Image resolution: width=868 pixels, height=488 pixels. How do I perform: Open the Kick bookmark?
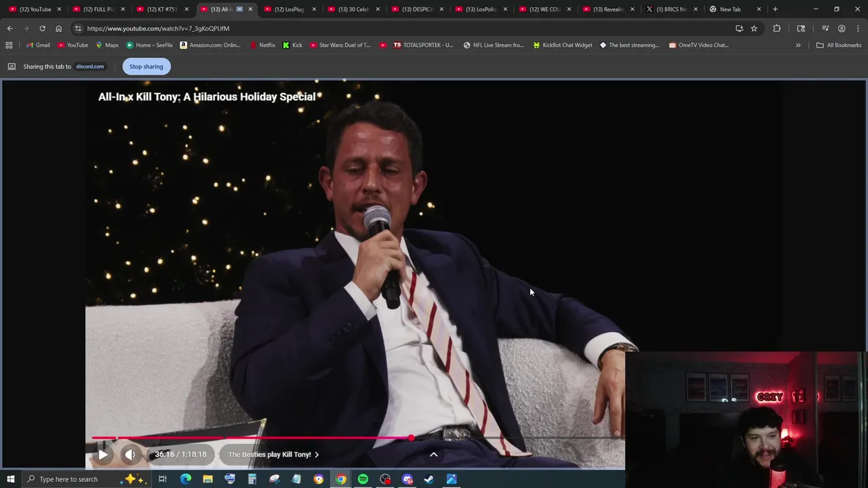(292, 45)
